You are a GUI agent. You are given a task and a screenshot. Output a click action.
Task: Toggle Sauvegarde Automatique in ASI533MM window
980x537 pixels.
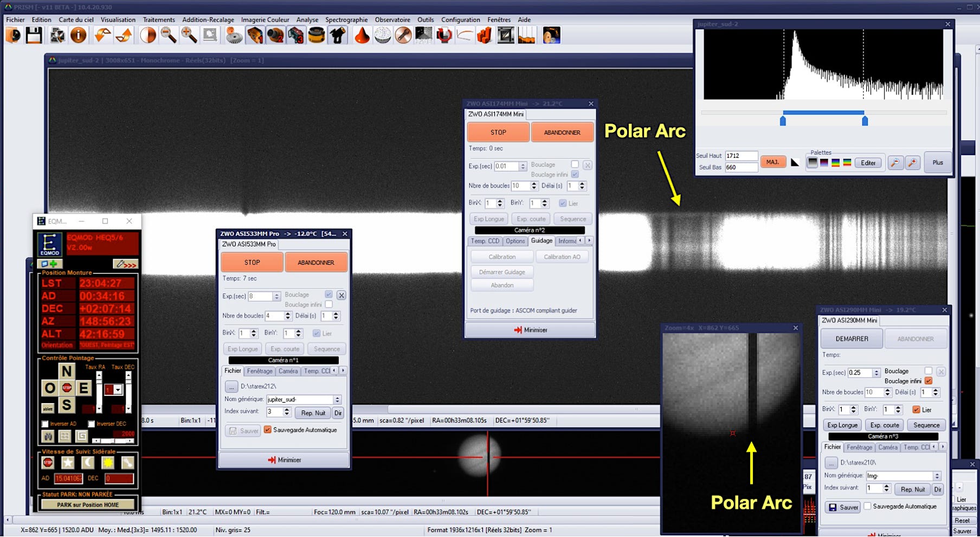pyautogui.click(x=268, y=430)
